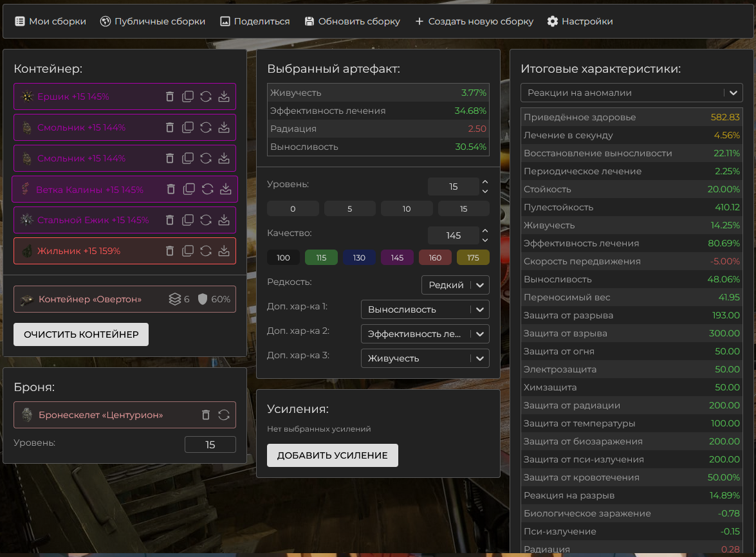Open Мои сборки menu item
The image size is (756, 557).
pyautogui.click(x=50, y=21)
